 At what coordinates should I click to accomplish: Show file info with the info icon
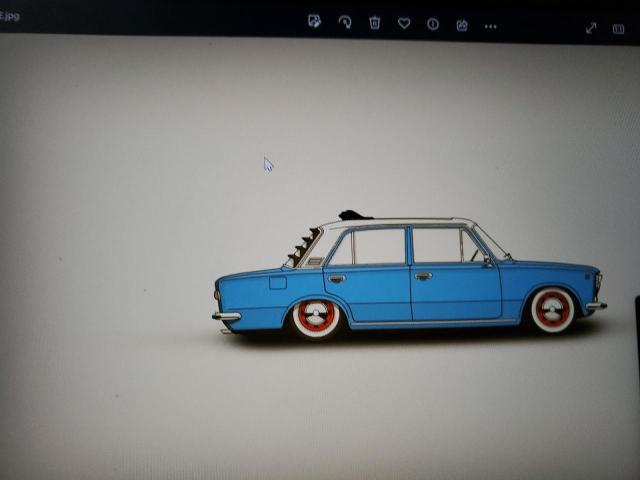(x=433, y=23)
